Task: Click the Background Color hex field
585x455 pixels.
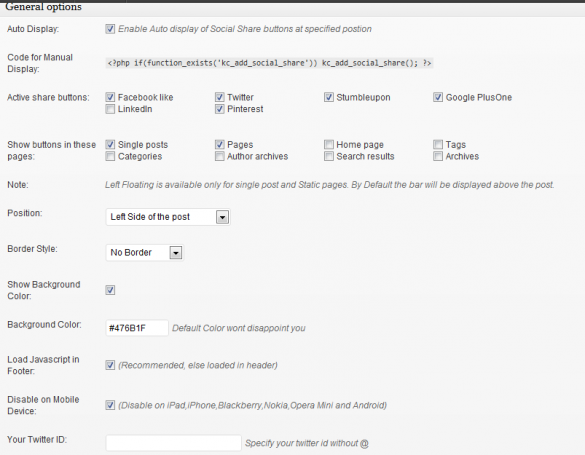Action: (137, 328)
